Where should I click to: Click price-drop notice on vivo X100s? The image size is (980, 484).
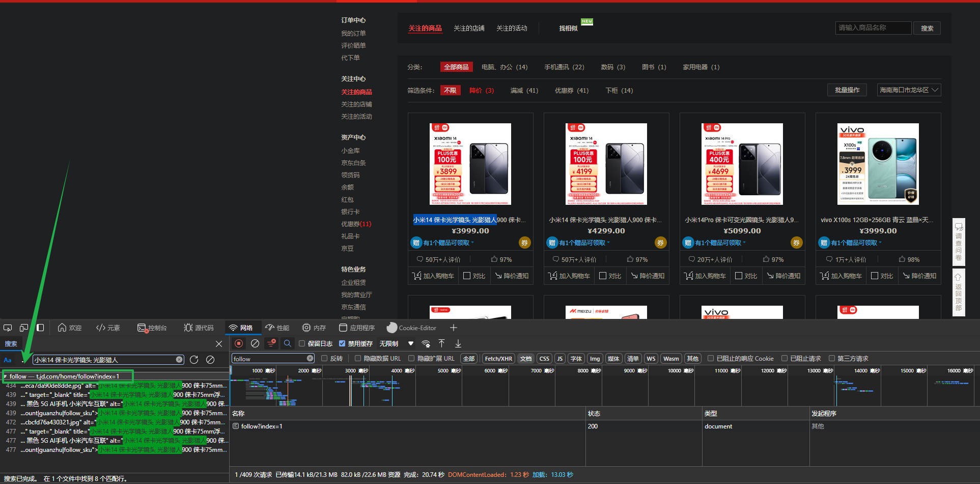click(x=919, y=276)
